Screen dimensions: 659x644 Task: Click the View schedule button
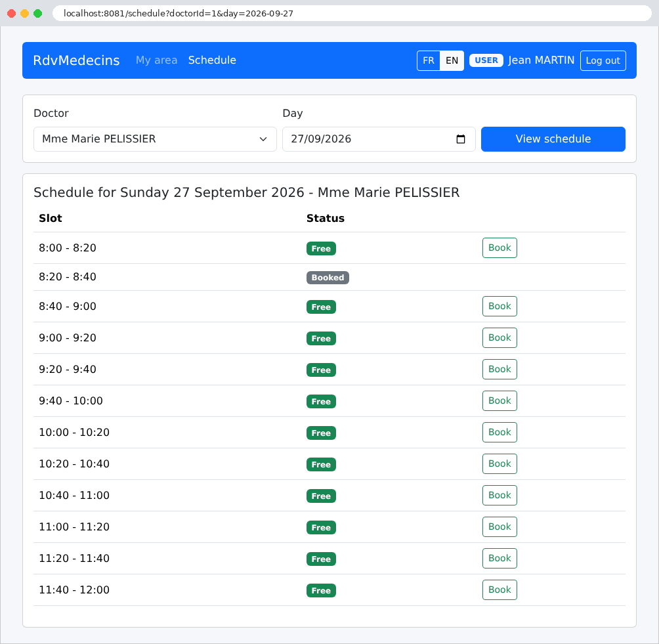(553, 139)
